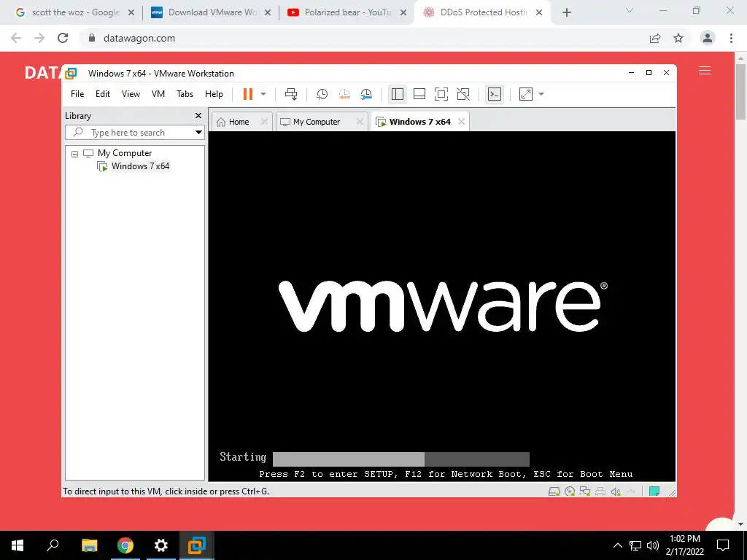Image resolution: width=747 pixels, height=560 pixels.
Task: Open Windows taskbar search
Action: point(53,545)
